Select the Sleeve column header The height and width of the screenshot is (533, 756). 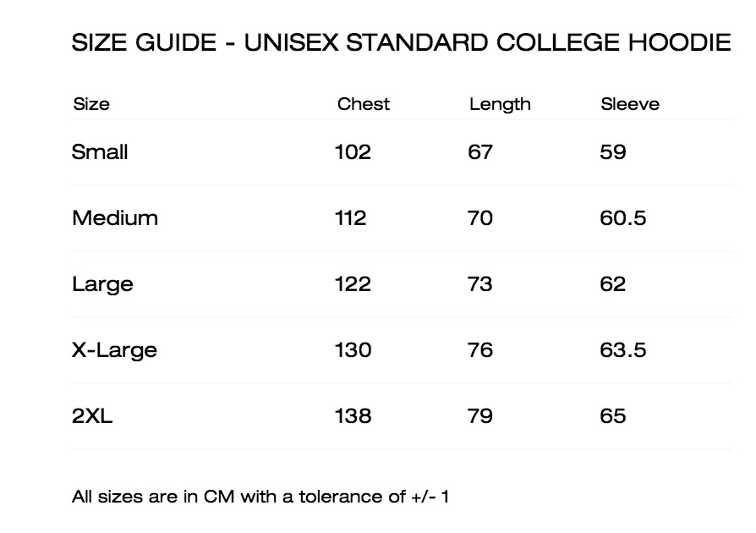point(630,104)
